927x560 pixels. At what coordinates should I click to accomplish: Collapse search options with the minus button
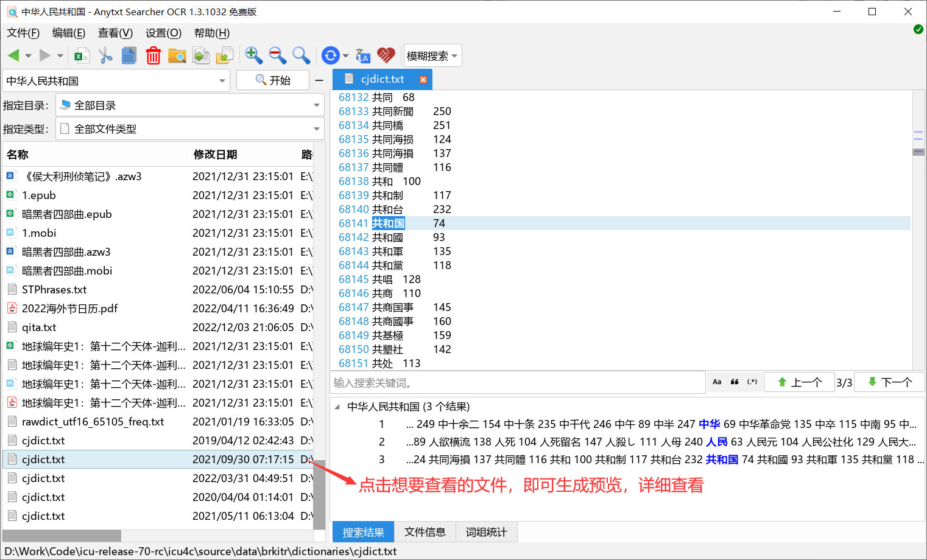click(319, 80)
